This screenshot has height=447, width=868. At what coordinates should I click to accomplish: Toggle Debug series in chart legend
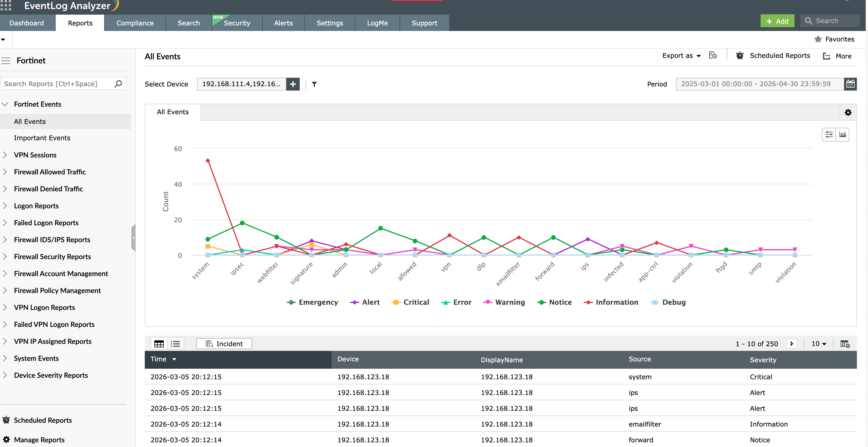pos(667,302)
